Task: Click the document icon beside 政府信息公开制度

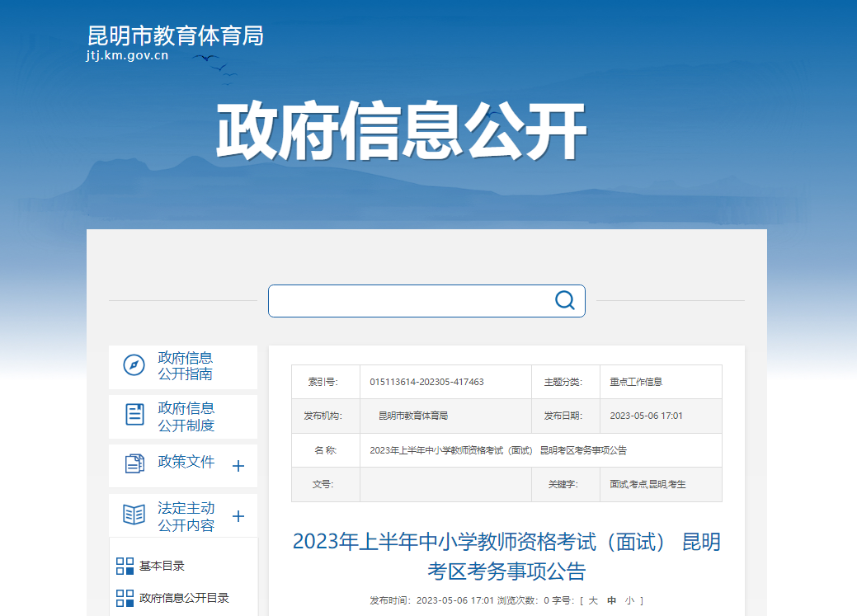Action: click(134, 415)
